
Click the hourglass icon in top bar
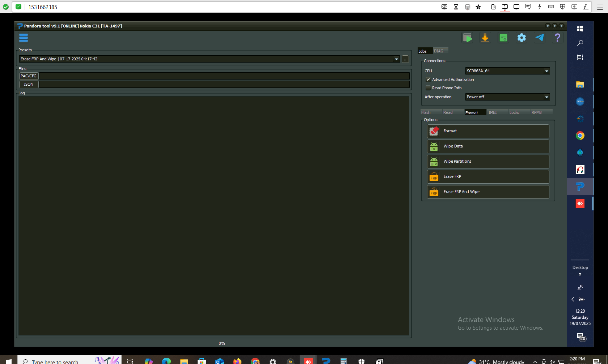tap(456, 7)
